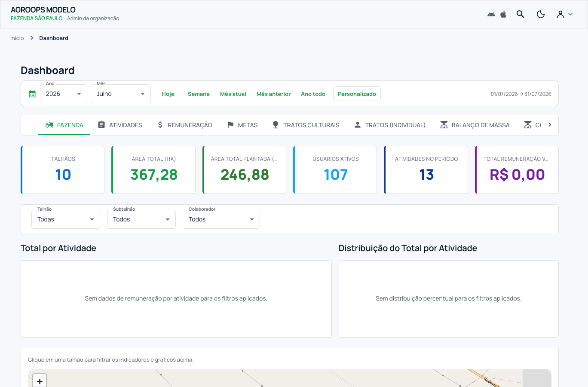Click the breadcrumb chevron separator

32,38
